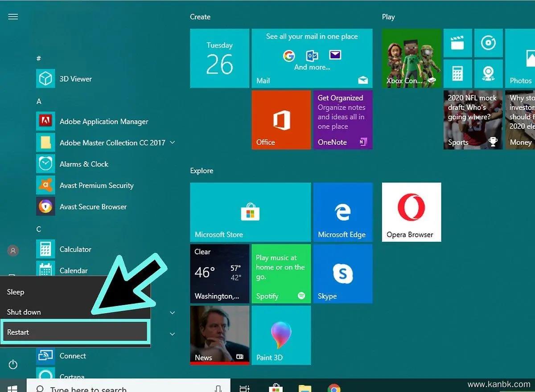Open the Skype tile
535x392 pixels.
click(342, 274)
